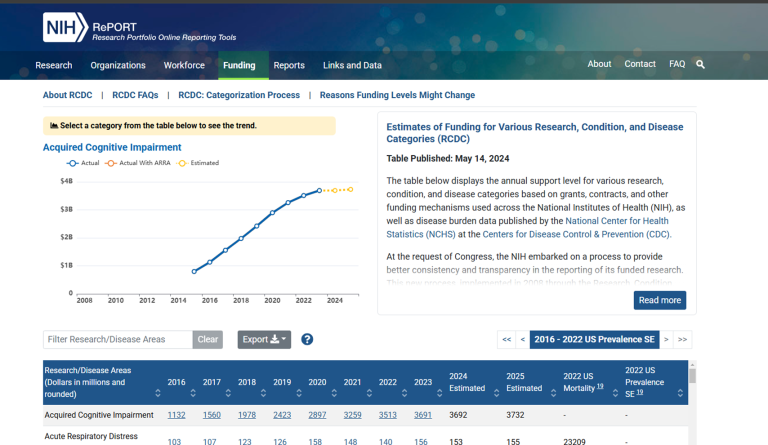Open Reasons Funding Levels Might Change
The image size is (768, 445).
coord(397,95)
